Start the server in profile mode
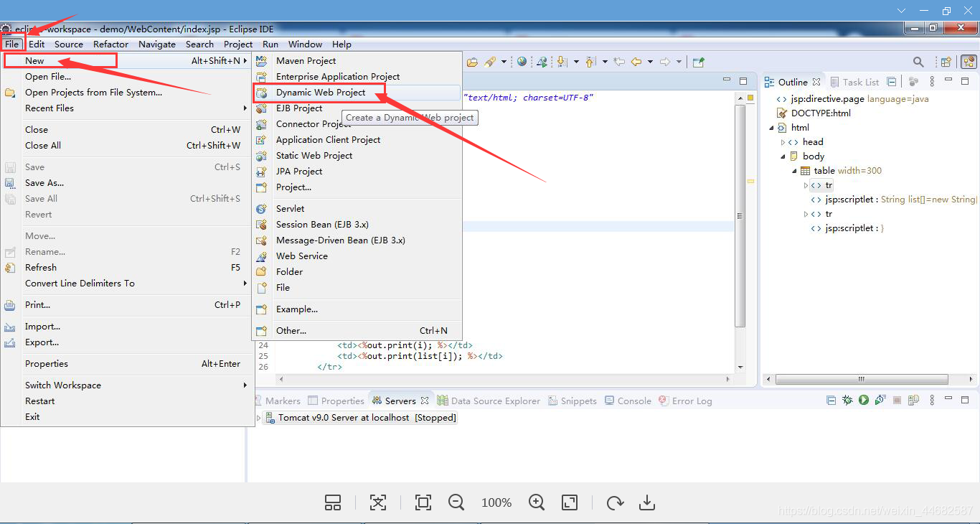This screenshot has height=524, width=980. (880, 400)
